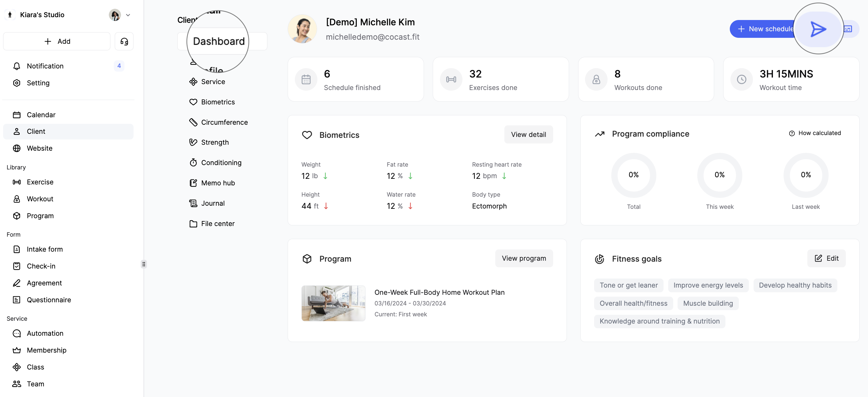
Task: Select the Dashboard tab
Action: pyautogui.click(x=219, y=41)
